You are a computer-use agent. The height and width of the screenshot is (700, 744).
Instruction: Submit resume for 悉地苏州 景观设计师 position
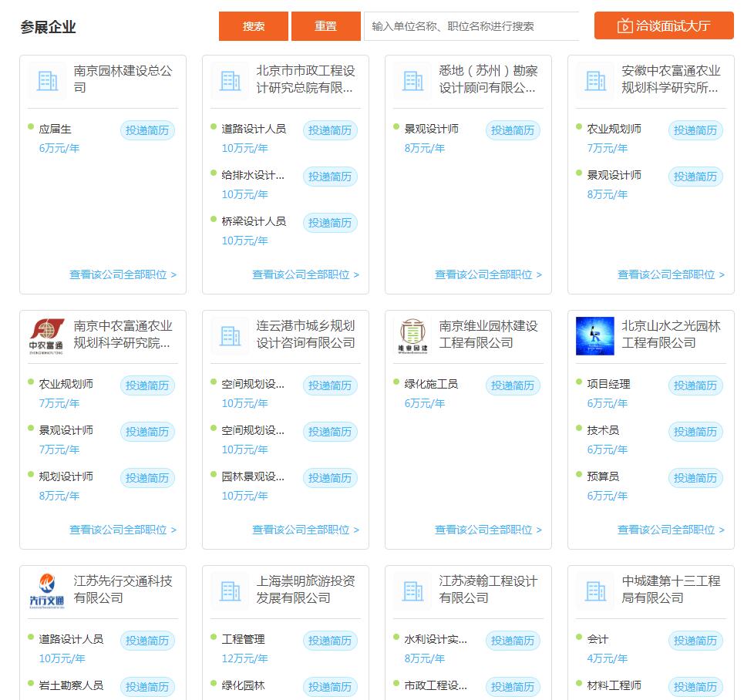(513, 130)
